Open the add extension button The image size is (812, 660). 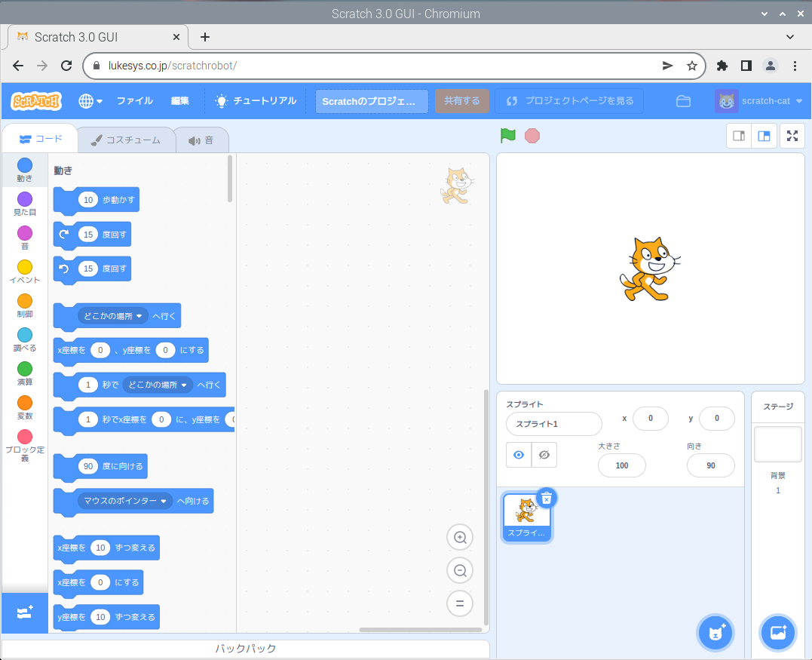tap(25, 612)
